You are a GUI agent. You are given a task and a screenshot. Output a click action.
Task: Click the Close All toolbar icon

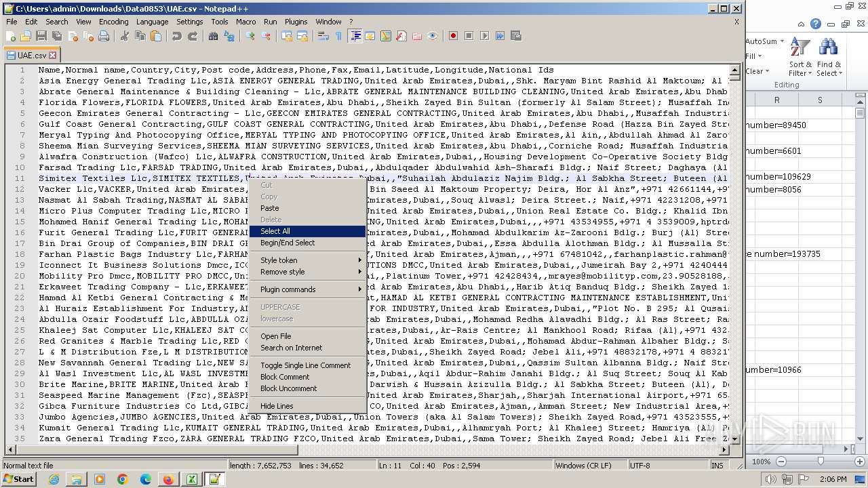click(88, 36)
